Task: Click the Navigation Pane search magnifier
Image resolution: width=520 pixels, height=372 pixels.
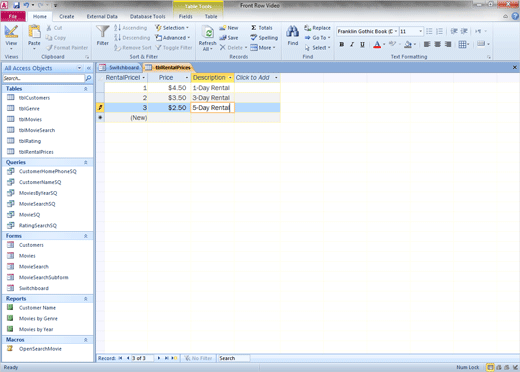Action: pyautogui.click(x=88, y=78)
